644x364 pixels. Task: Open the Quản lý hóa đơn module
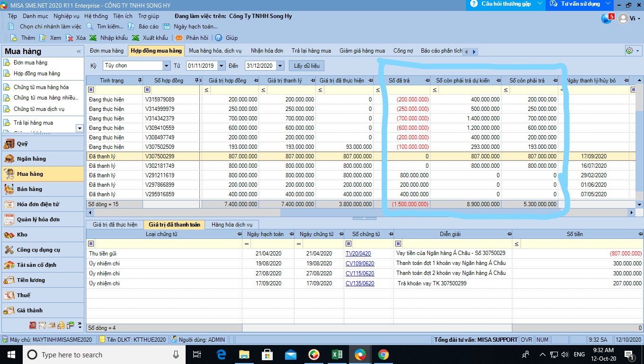[x=43, y=219]
